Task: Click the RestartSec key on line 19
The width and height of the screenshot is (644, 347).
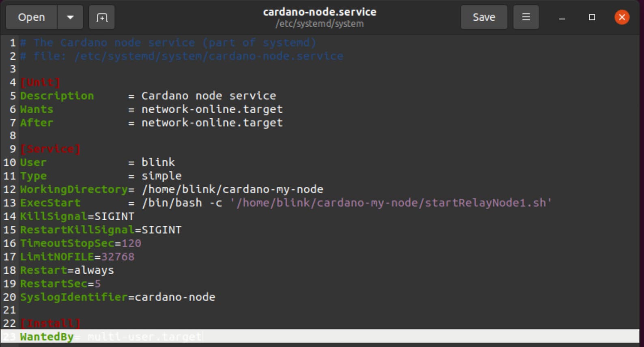Action: tap(54, 284)
